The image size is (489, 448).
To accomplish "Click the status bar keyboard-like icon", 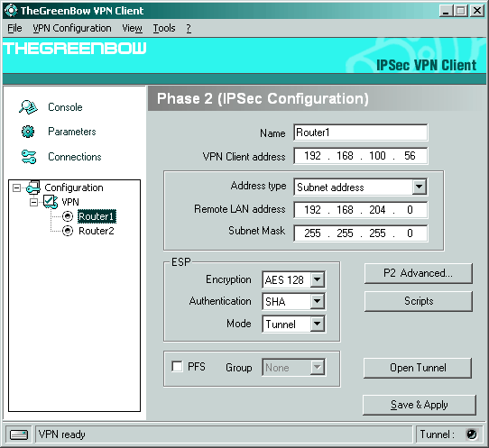I will click(x=19, y=434).
